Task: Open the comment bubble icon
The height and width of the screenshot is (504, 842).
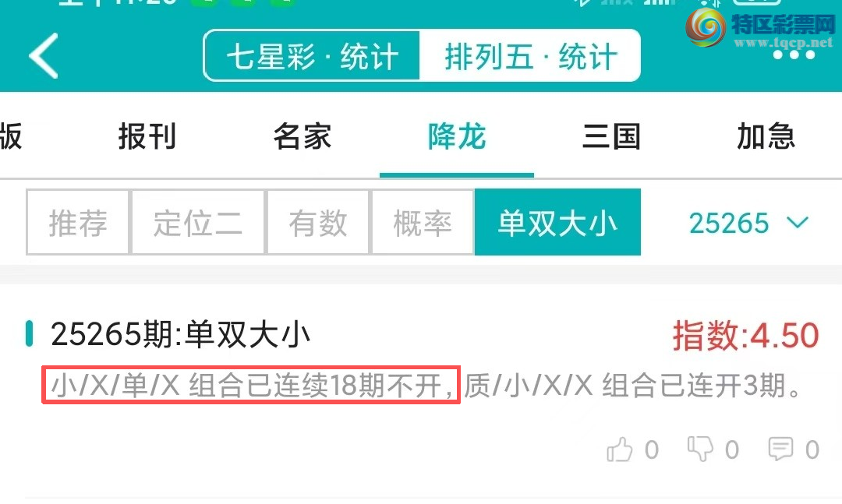Action: click(x=780, y=449)
